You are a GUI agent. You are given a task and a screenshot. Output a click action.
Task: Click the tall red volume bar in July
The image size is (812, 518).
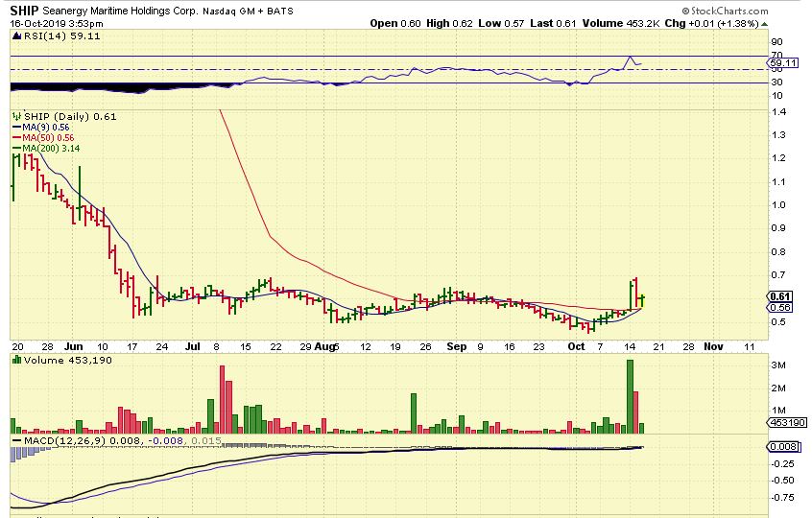point(222,399)
